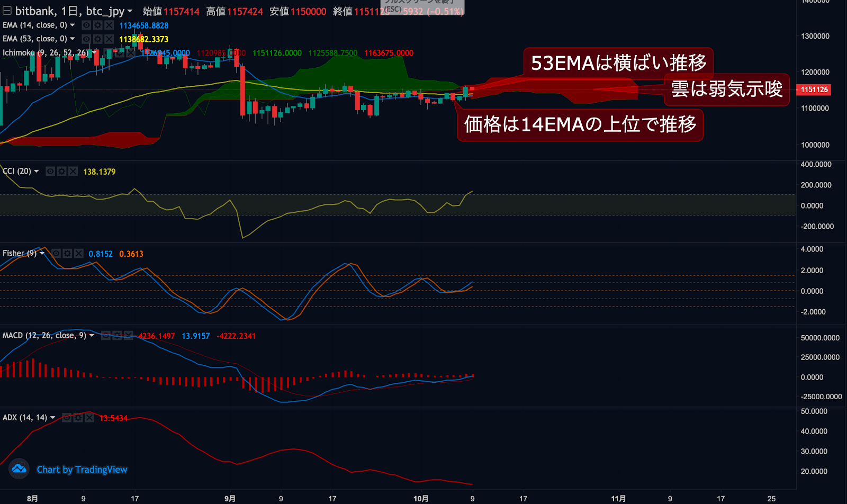Open the Fisher (9) dropdown arrow
The width and height of the screenshot is (847, 504).
pyautogui.click(x=42, y=254)
